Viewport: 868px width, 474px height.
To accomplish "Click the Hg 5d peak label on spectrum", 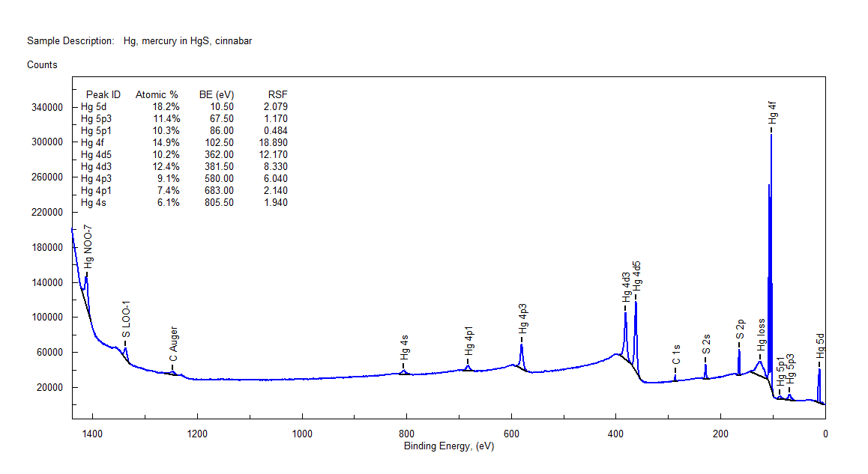I will pos(820,345).
